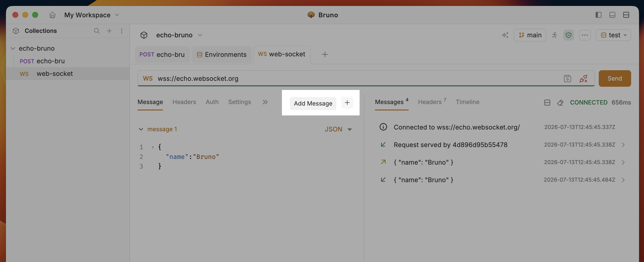This screenshot has width=644, height=262.
Task: Open the response Headers tab
Action: click(432, 102)
